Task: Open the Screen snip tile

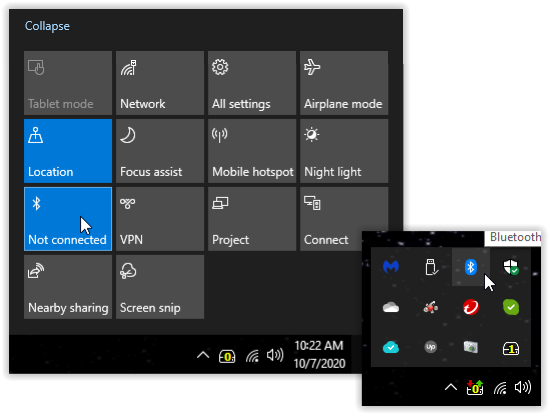Action: coord(160,287)
